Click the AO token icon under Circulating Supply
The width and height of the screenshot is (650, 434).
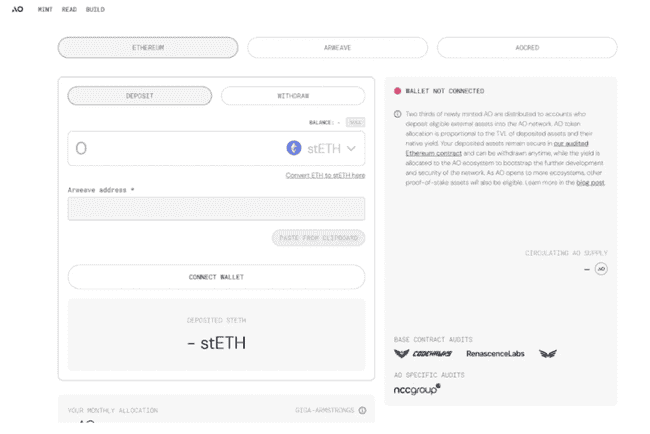click(601, 269)
